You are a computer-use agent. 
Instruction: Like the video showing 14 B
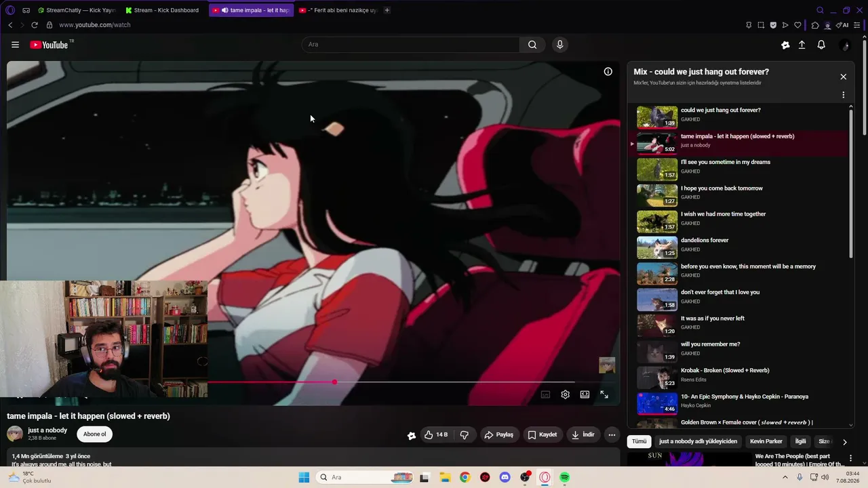(x=436, y=434)
